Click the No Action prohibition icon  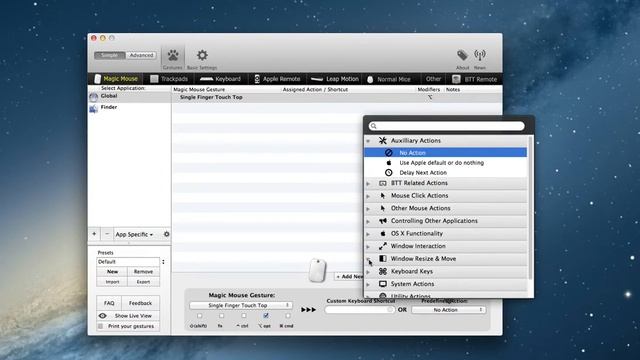389,153
